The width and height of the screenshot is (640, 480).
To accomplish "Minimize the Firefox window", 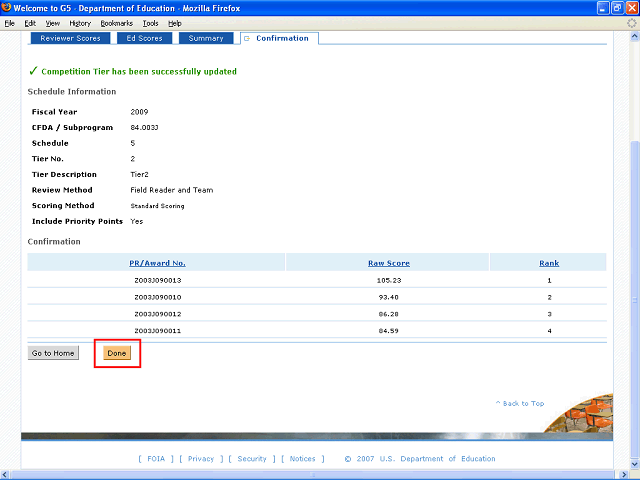I will 604,8.
